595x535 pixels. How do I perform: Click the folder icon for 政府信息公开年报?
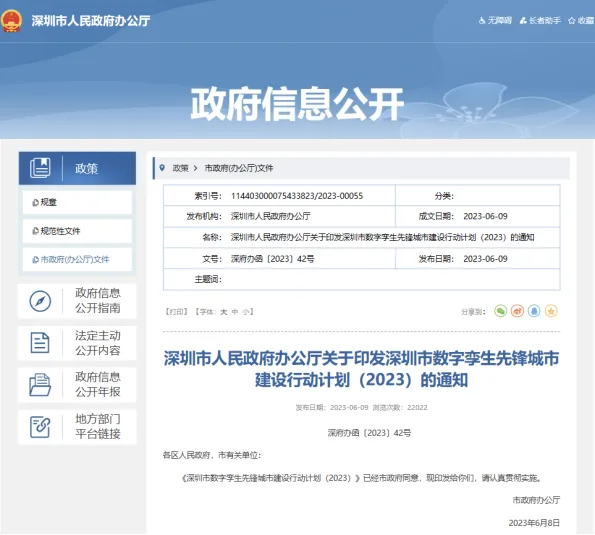[40, 385]
